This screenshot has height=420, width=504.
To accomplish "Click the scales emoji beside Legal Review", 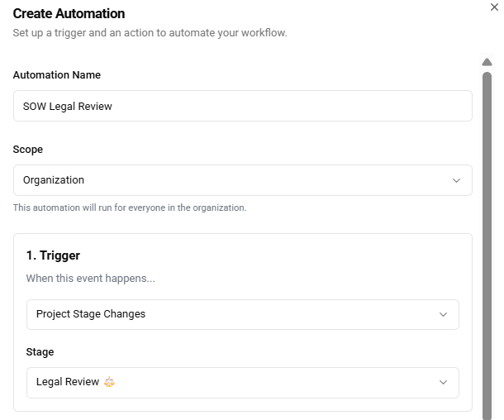I will (109, 382).
